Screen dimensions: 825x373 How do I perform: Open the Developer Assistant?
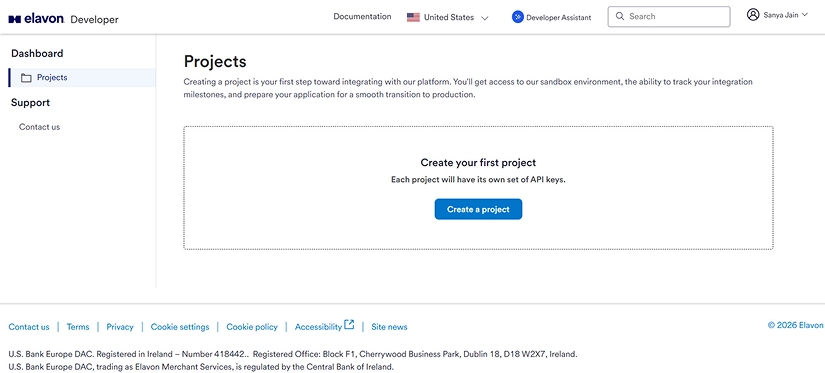click(551, 17)
